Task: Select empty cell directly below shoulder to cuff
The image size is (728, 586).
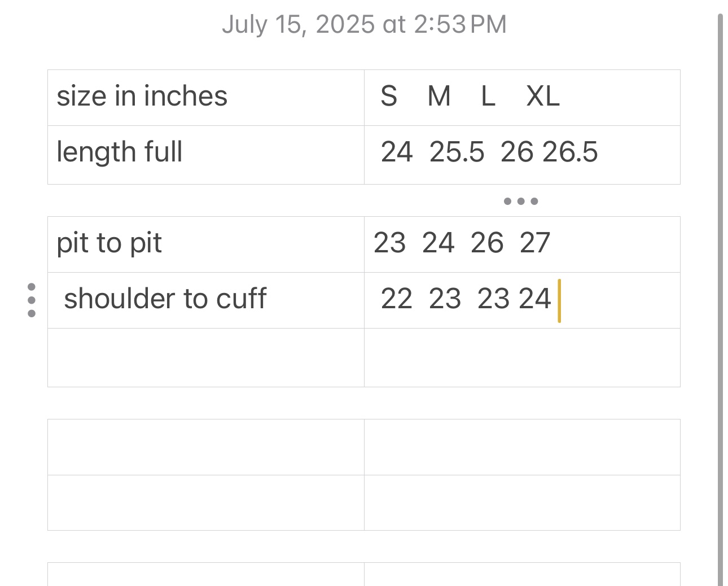Action: (205, 357)
